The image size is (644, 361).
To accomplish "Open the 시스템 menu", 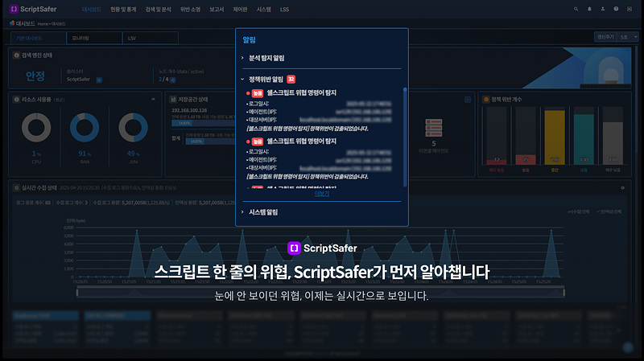I will pos(264,10).
